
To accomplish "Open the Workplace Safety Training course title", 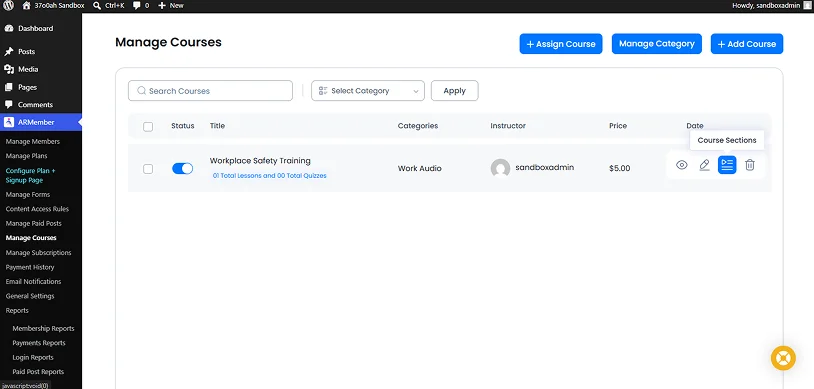I will [x=260, y=161].
